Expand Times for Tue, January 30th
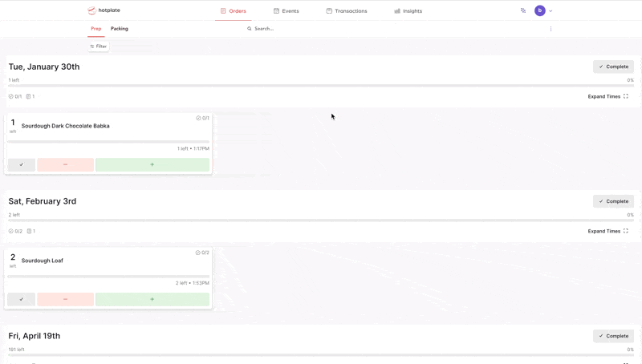 click(604, 96)
